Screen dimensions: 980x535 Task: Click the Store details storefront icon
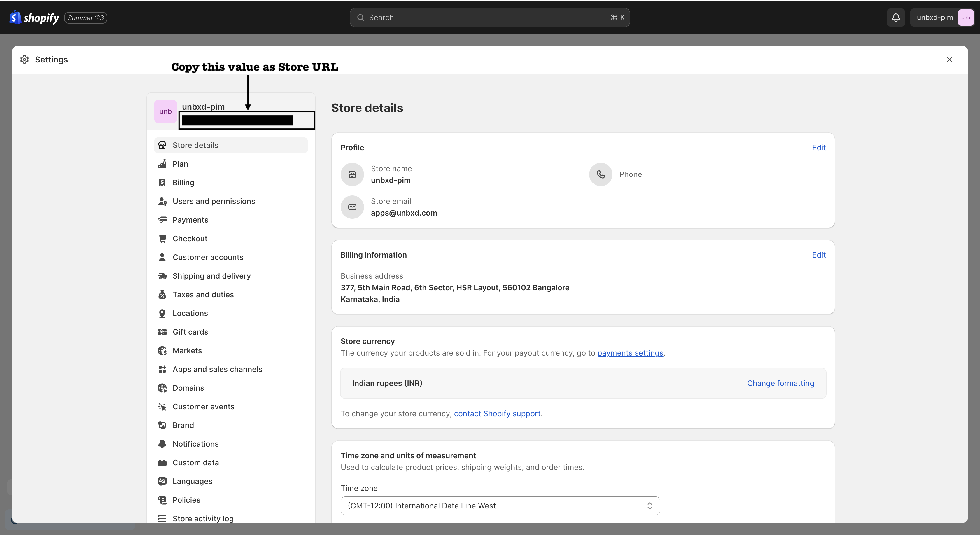pyautogui.click(x=162, y=145)
